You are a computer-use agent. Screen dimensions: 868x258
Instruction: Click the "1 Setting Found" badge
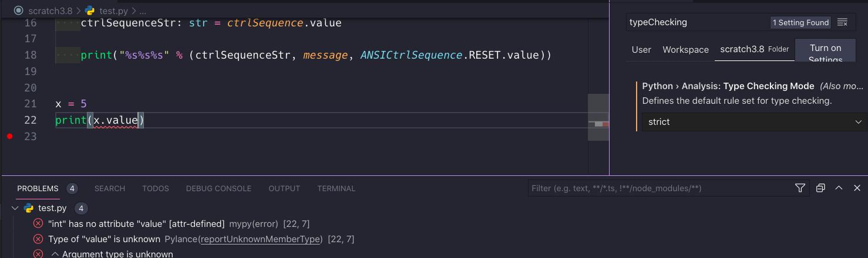[x=800, y=22]
